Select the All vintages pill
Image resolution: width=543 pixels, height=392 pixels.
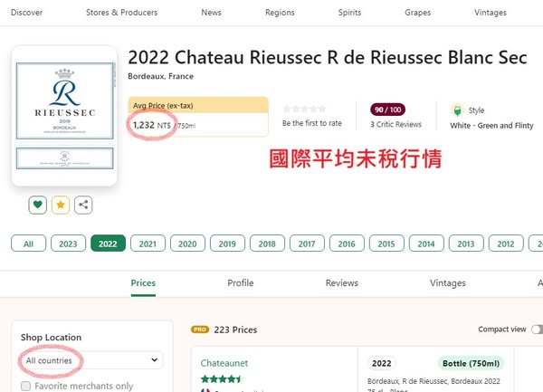click(x=28, y=244)
